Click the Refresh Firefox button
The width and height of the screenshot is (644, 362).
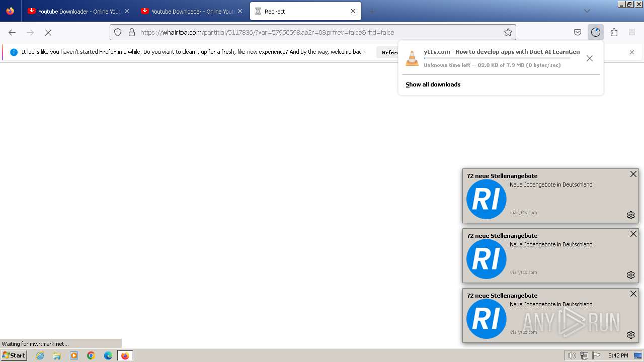[x=388, y=52]
